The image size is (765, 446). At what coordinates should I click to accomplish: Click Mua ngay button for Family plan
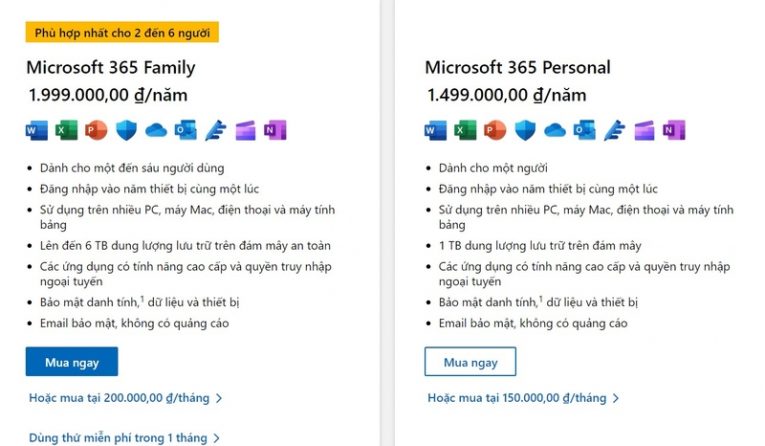tap(72, 362)
